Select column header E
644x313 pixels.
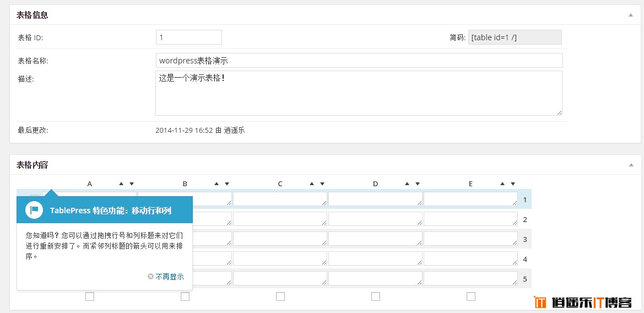tap(470, 184)
